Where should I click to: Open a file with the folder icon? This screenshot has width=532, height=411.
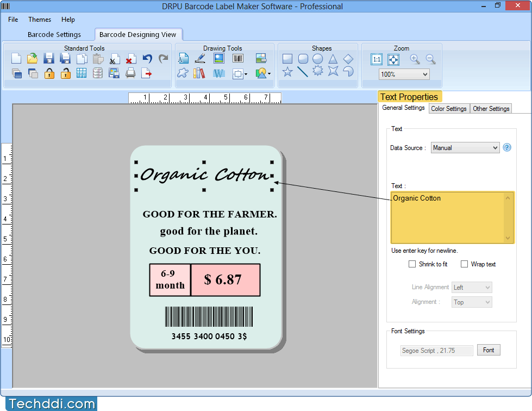(x=33, y=58)
